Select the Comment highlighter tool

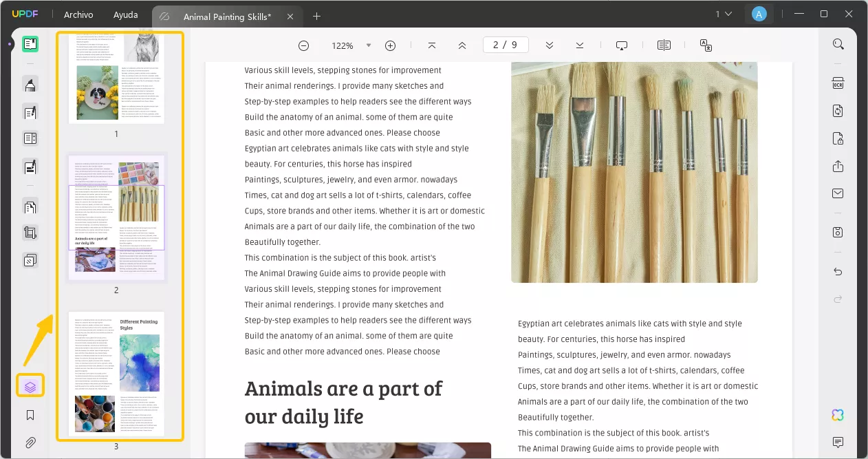30,85
